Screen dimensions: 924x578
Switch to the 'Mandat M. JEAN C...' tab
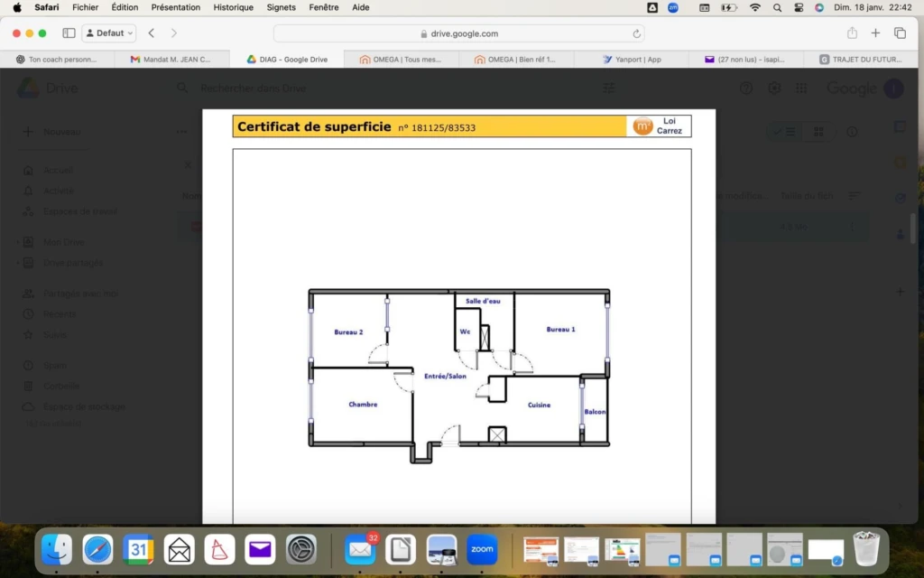[171, 59]
